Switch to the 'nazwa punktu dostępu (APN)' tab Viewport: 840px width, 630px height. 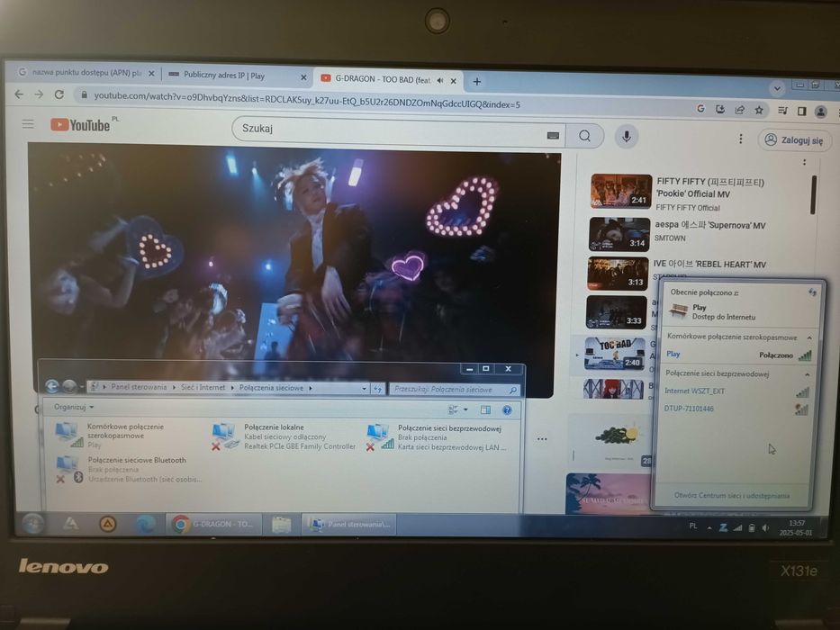pos(86,72)
